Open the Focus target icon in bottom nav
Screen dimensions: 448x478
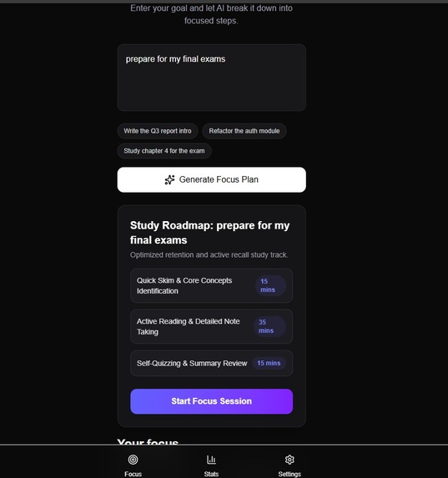(x=133, y=460)
